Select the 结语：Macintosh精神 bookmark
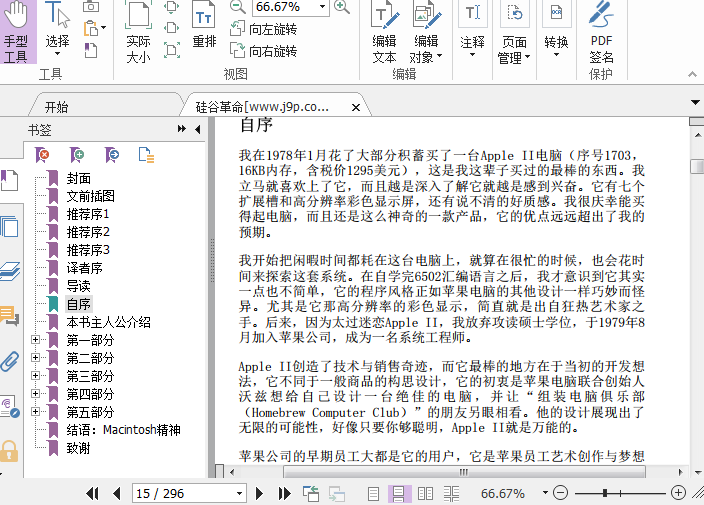704x505 pixels. [123, 430]
